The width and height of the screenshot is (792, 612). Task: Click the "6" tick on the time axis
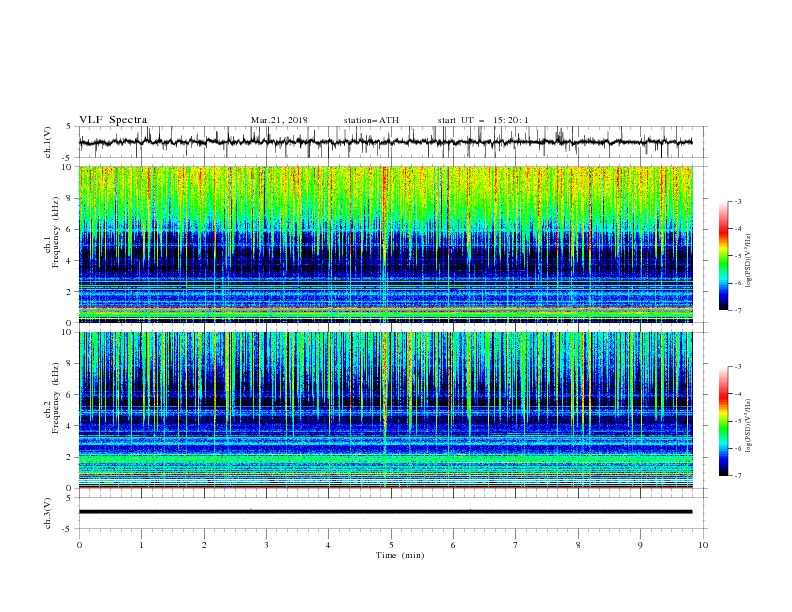point(453,545)
